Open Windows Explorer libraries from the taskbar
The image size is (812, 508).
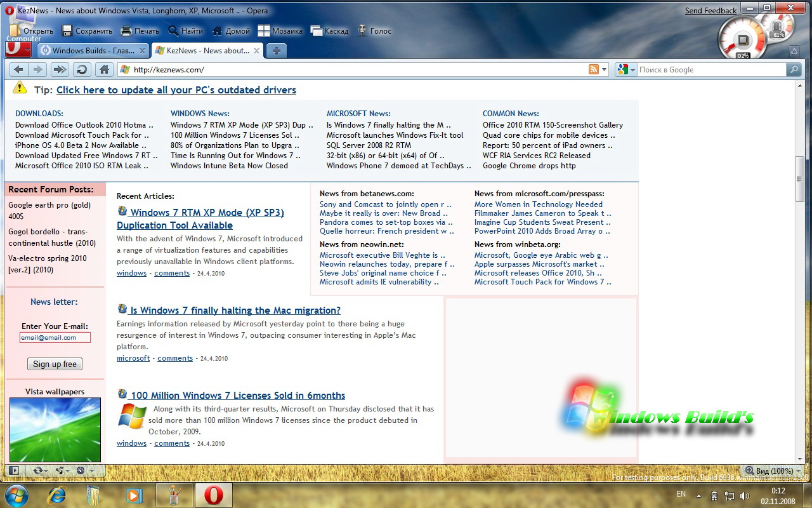click(94, 495)
